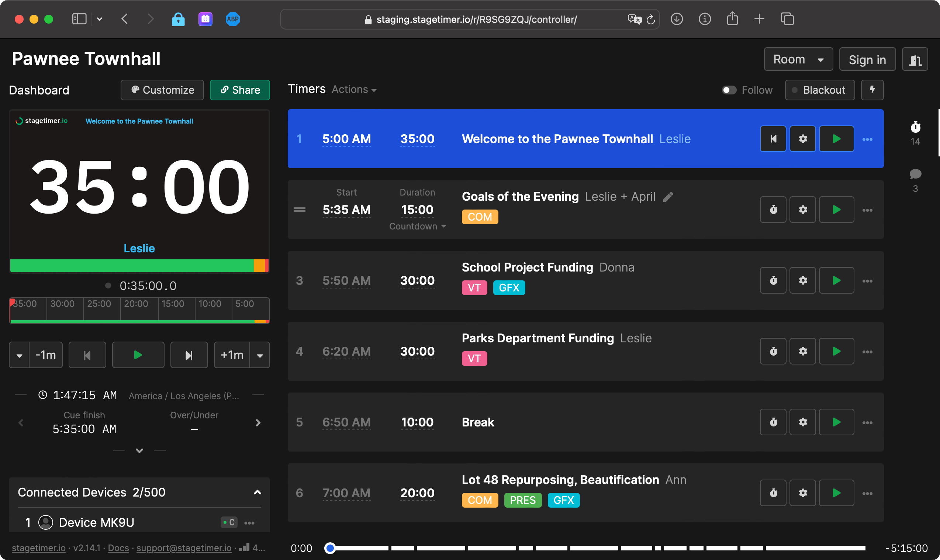
Task: Open the Room dropdown
Action: pyautogui.click(x=798, y=59)
